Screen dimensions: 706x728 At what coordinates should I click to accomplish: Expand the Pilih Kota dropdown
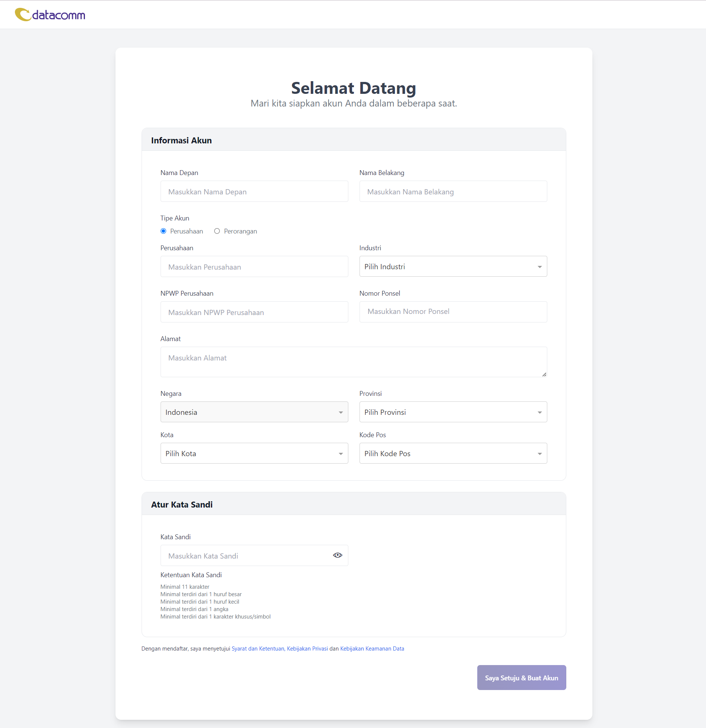click(x=254, y=454)
